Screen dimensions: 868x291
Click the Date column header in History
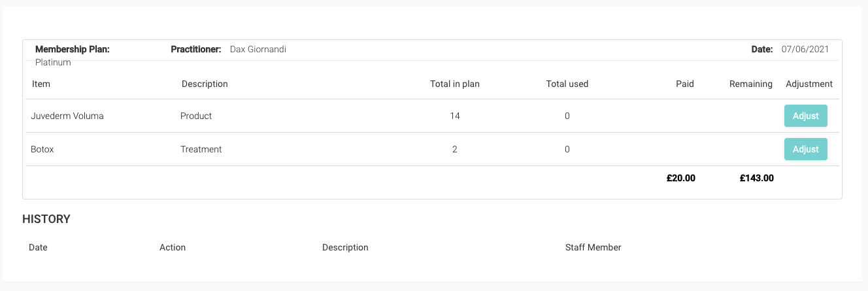[38, 247]
